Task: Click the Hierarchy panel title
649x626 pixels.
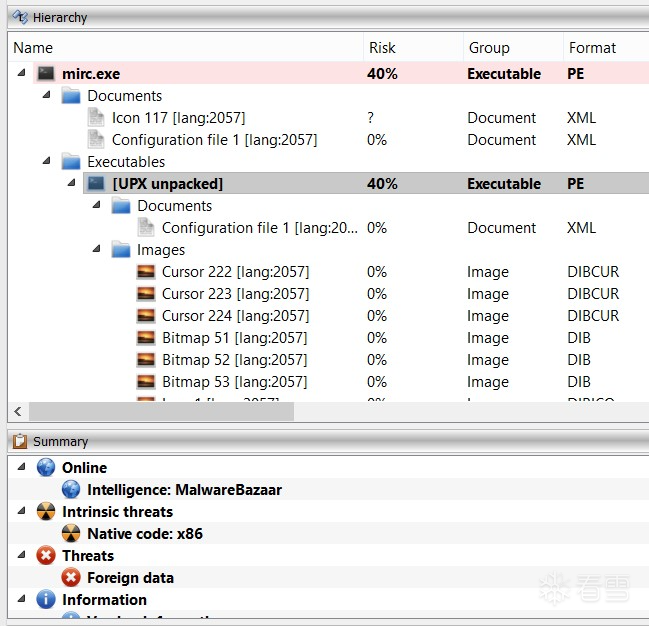Action: (x=60, y=17)
